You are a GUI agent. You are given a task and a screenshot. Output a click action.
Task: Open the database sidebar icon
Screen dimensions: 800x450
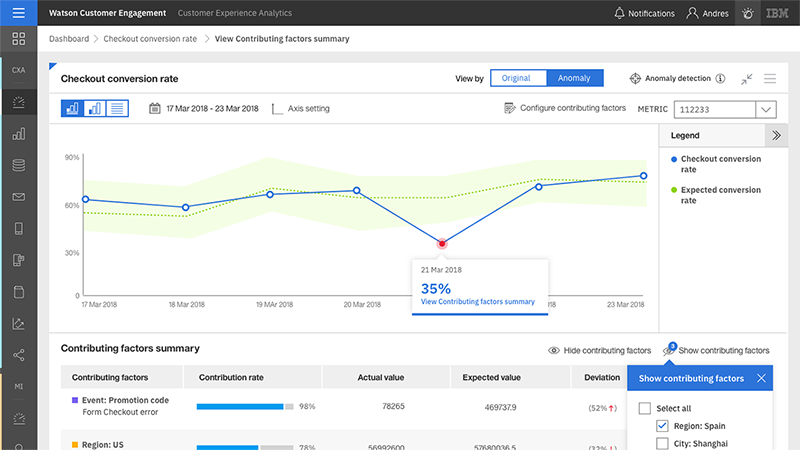click(x=18, y=165)
